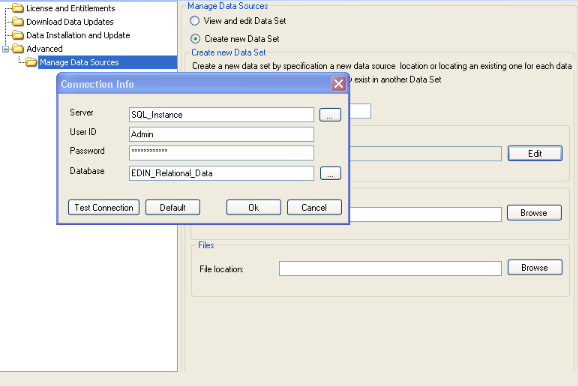The width and height of the screenshot is (578, 386).
Task: Click the Connection Info title text
Action: 97,84
